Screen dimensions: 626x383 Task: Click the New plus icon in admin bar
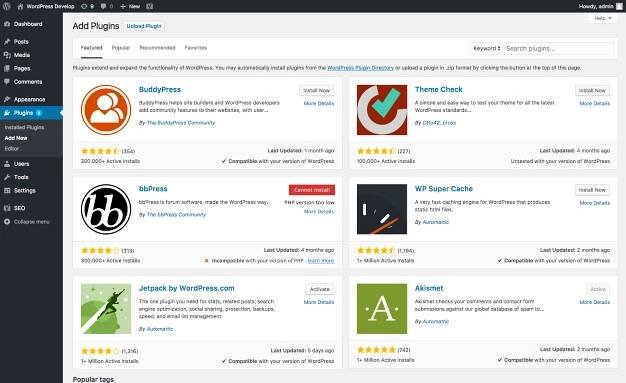coord(123,6)
